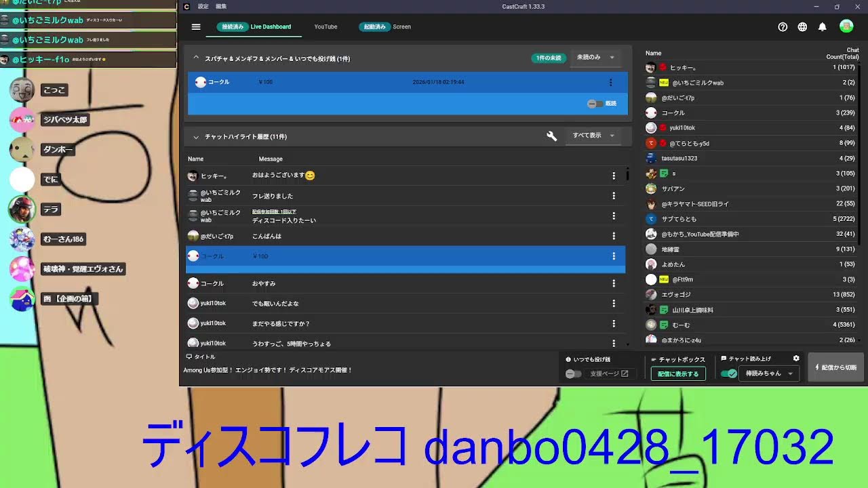Click the CastCraft logo in the title bar
Image resolution: width=868 pixels, height=488 pixels.
click(x=186, y=7)
